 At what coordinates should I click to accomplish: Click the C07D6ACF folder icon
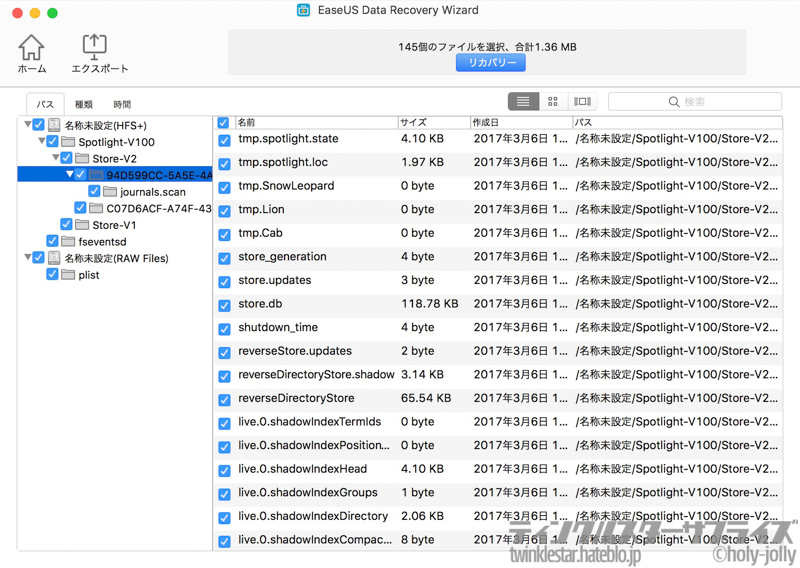point(95,208)
